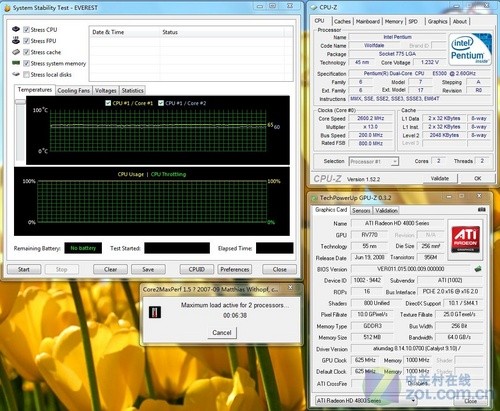Click the Save button in EVEREST

[148, 269]
